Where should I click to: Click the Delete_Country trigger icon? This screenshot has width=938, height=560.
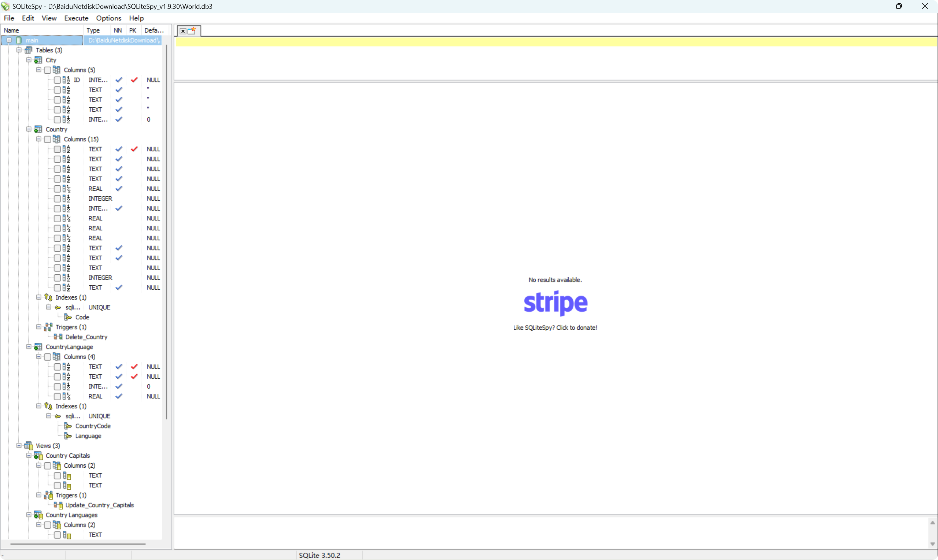[x=58, y=337]
